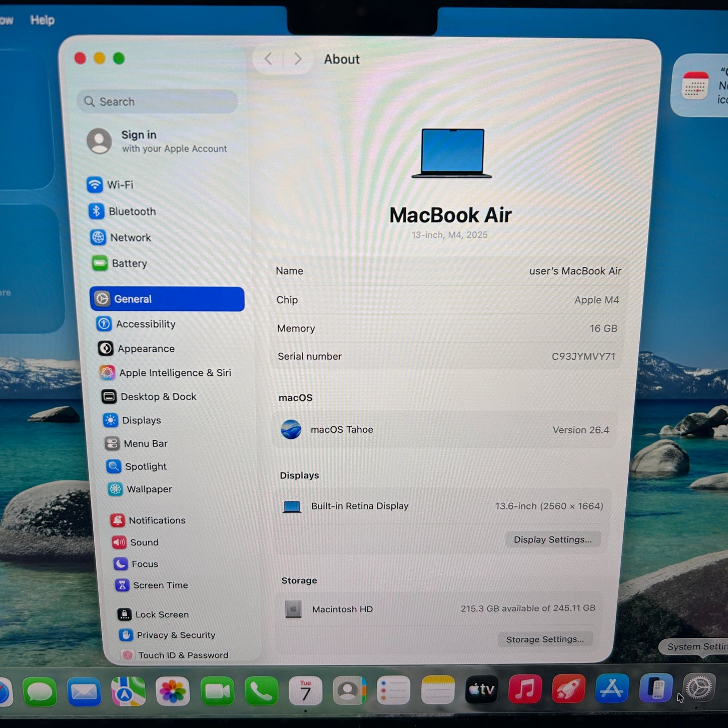
Task: Navigate back using the back arrow
Action: point(268,58)
